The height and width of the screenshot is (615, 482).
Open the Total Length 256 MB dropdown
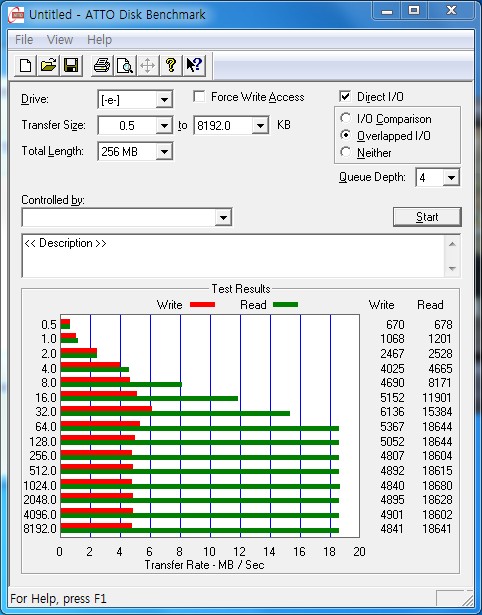coord(164,152)
